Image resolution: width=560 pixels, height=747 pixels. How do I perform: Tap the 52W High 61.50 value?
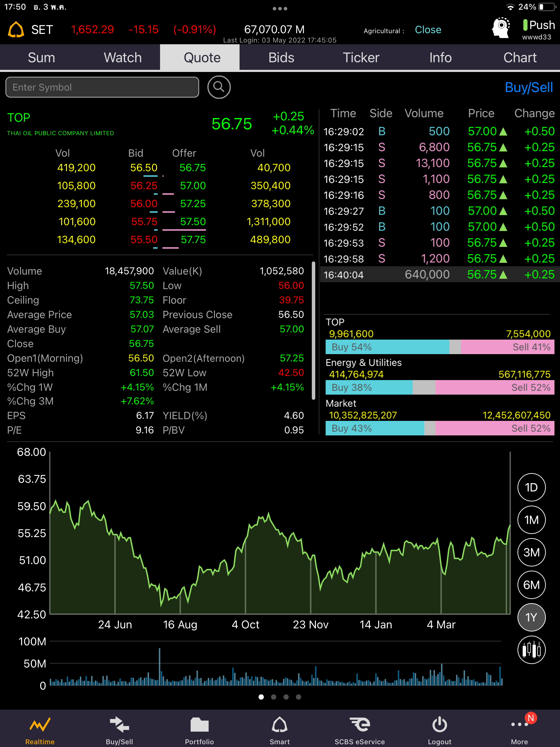tap(141, 372)
